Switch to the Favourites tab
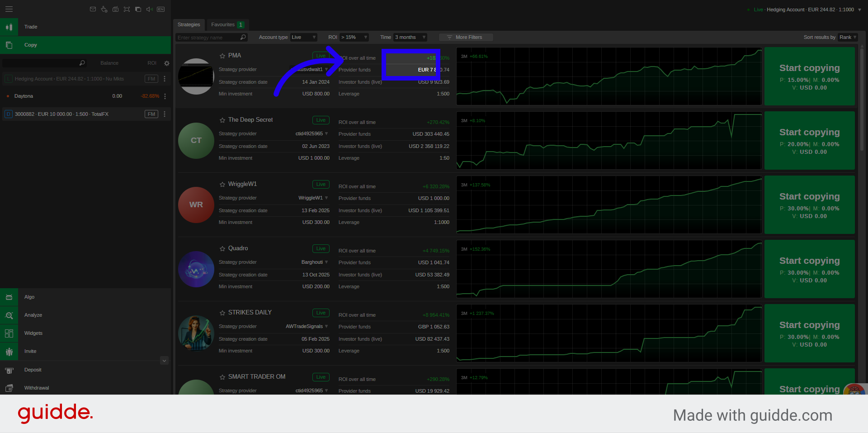The image size is (868, 433). (x=223, y=25)
